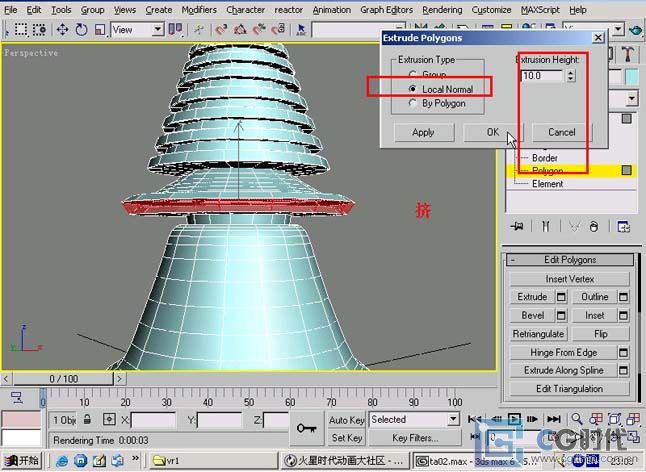
Task: Click the Retriangulate button
Action: click(x=538, y=334)
